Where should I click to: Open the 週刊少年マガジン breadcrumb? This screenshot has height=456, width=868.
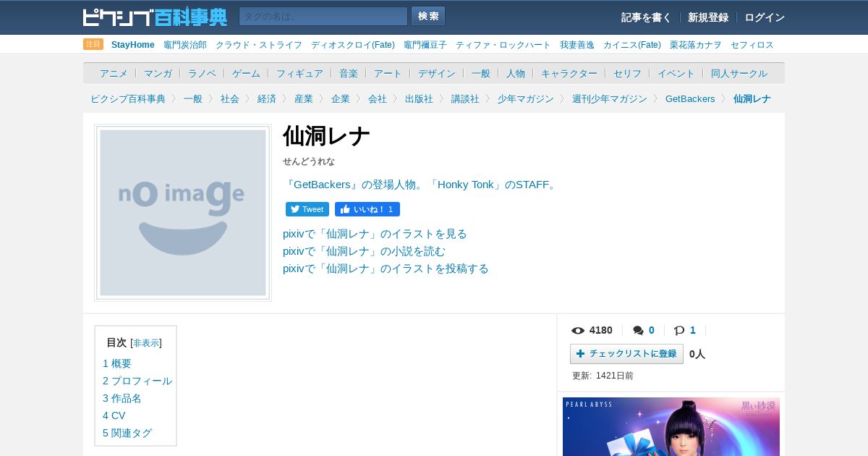point(610,98)
